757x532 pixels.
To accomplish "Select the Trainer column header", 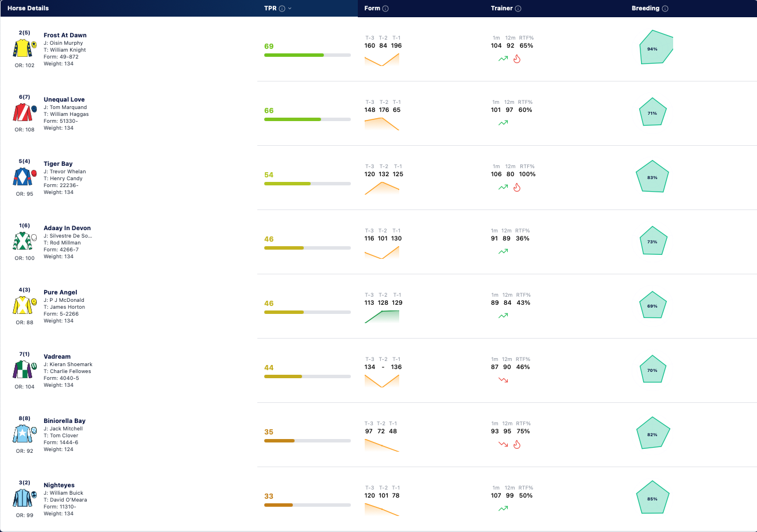I will click(x=502, y=9).
